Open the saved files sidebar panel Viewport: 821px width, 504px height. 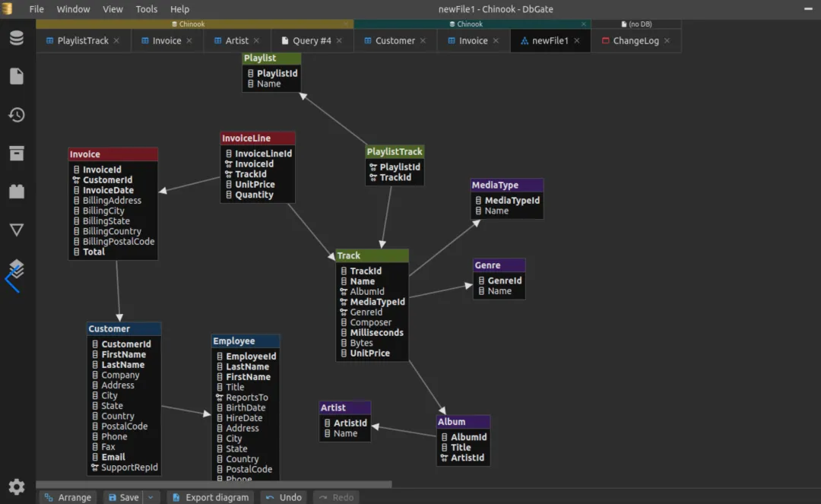tap(16, 76)
